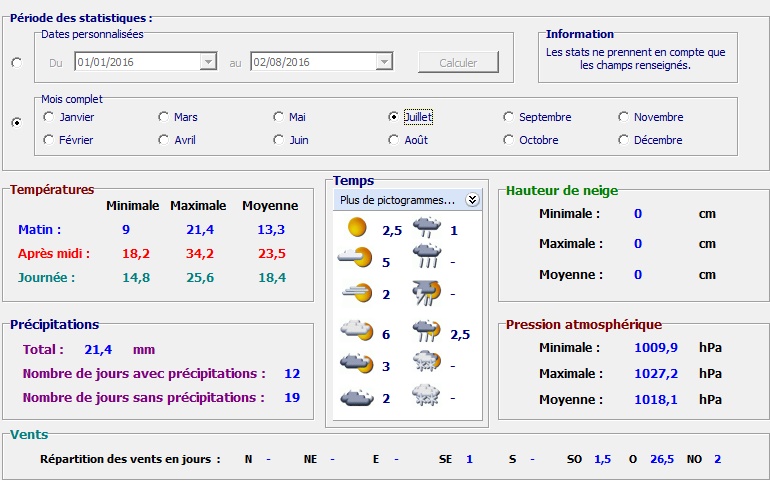Click the Calculer button

click(458, 62)
